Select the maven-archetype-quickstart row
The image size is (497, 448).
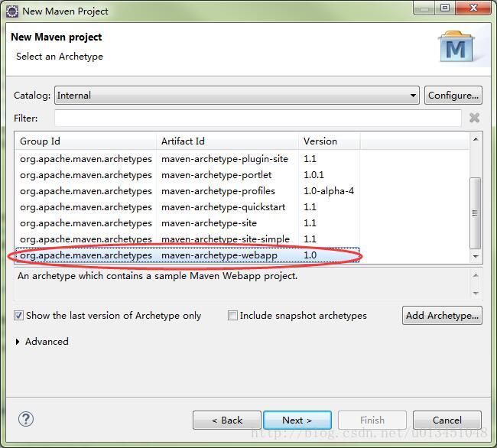187,207
